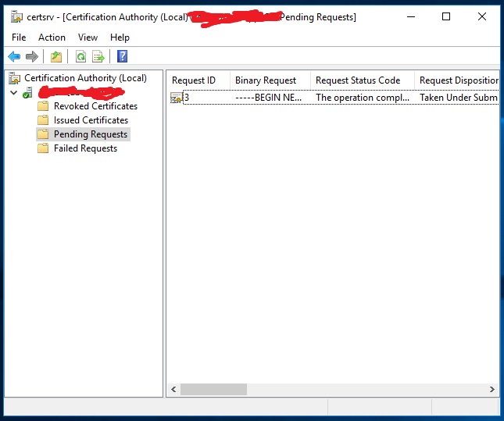Sort by the Request Status Code column
The image size is (504, 421).
coord(358,80)
